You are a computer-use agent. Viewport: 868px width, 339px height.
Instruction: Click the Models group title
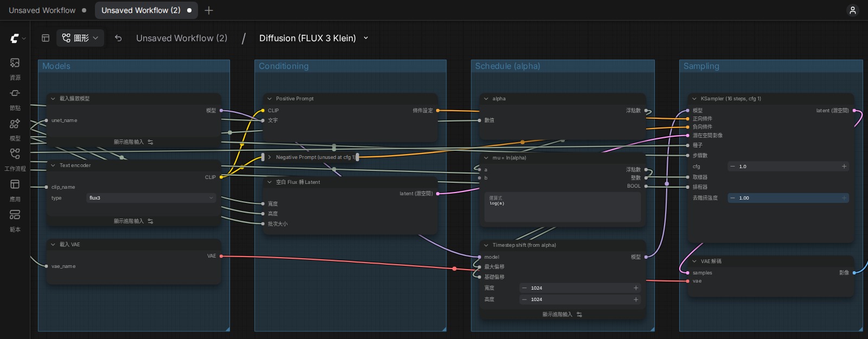point(56,66)
